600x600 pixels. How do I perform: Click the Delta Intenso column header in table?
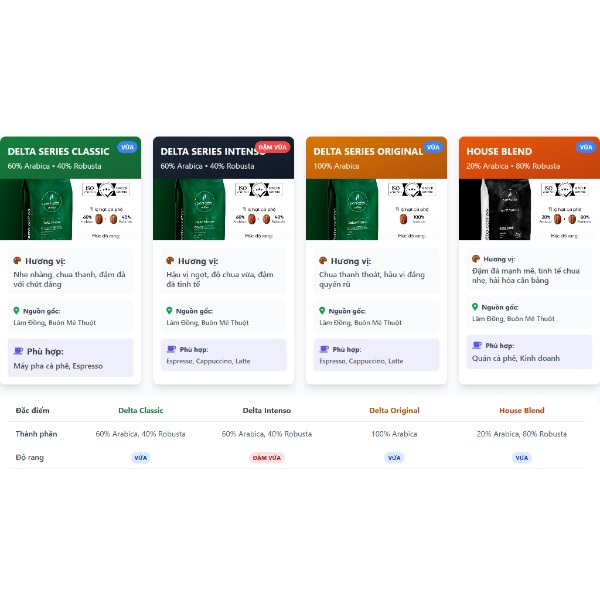point(267,410)
